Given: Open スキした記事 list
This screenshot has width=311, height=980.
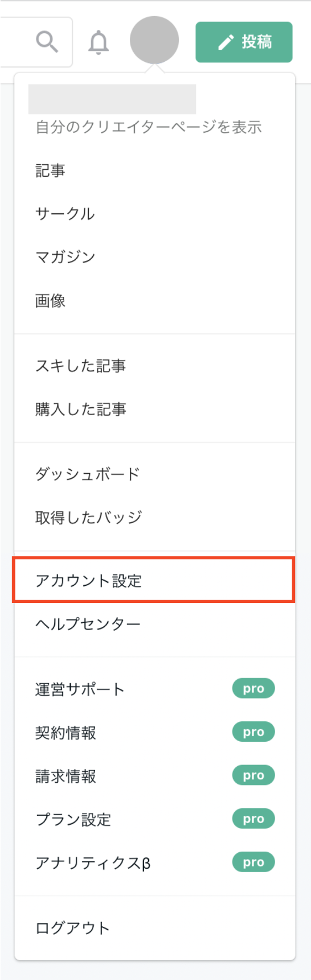Looking at the screenshot, I should point(155,366).
